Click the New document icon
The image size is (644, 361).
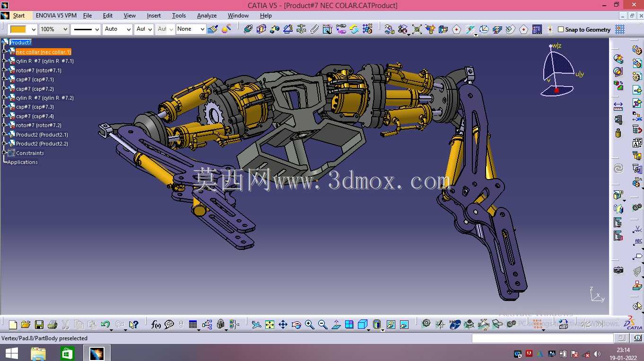(13, 325)
